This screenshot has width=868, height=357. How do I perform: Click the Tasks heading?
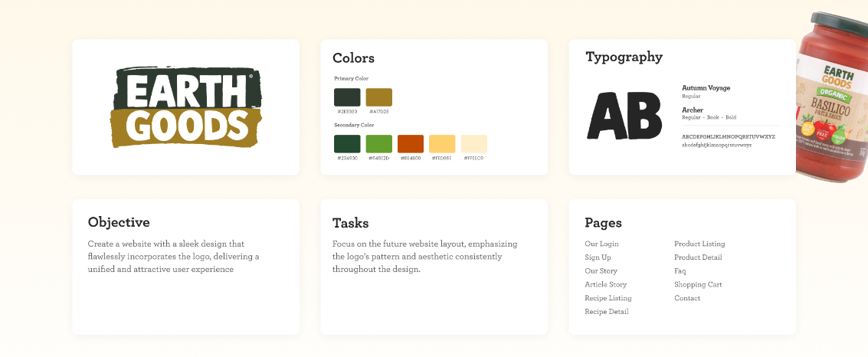tap(350, 224)
